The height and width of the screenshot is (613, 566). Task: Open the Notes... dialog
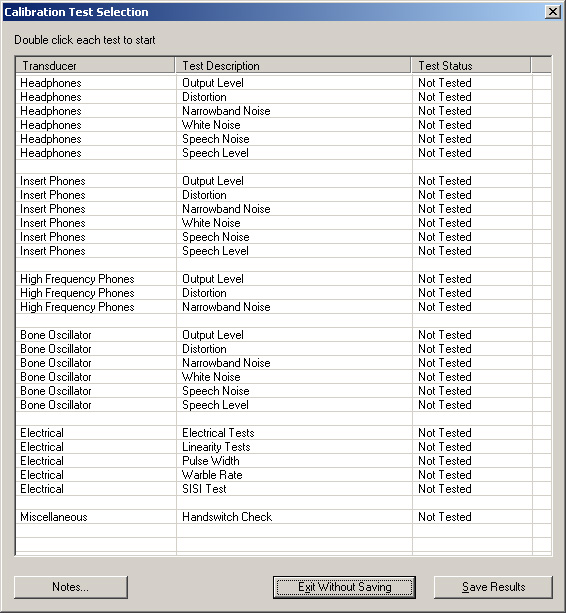pyautogui.click(x=71, y=587)
